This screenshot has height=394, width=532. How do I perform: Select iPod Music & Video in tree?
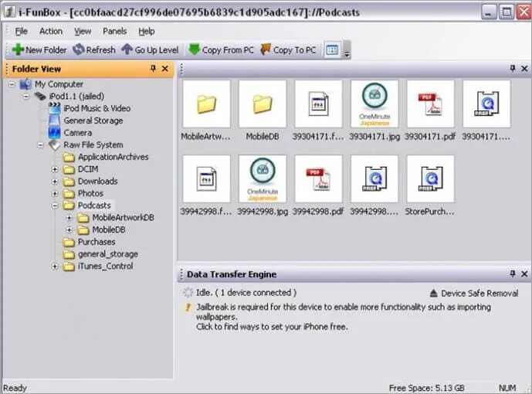97,108
